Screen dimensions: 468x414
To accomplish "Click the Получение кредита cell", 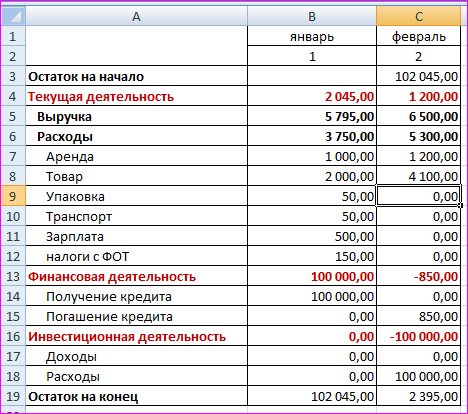I will click(136, 296).
